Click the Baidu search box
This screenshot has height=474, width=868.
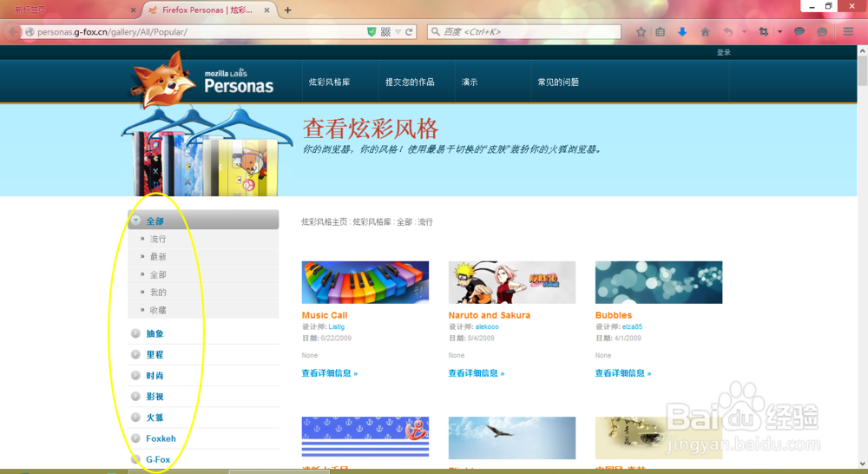point(524,31)
